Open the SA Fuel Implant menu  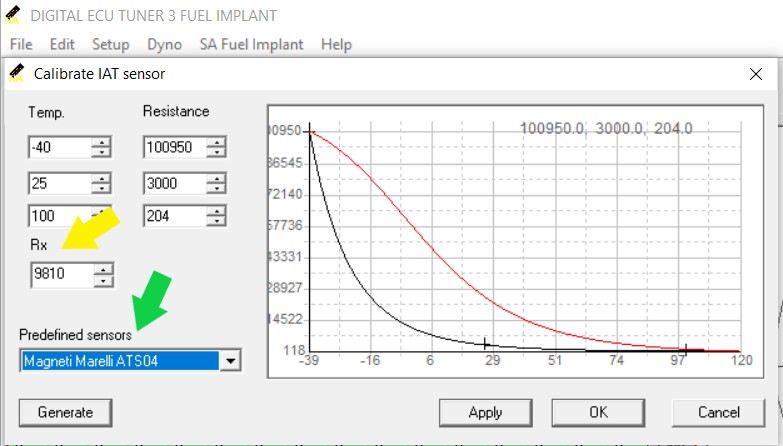(x=251, y=44)
